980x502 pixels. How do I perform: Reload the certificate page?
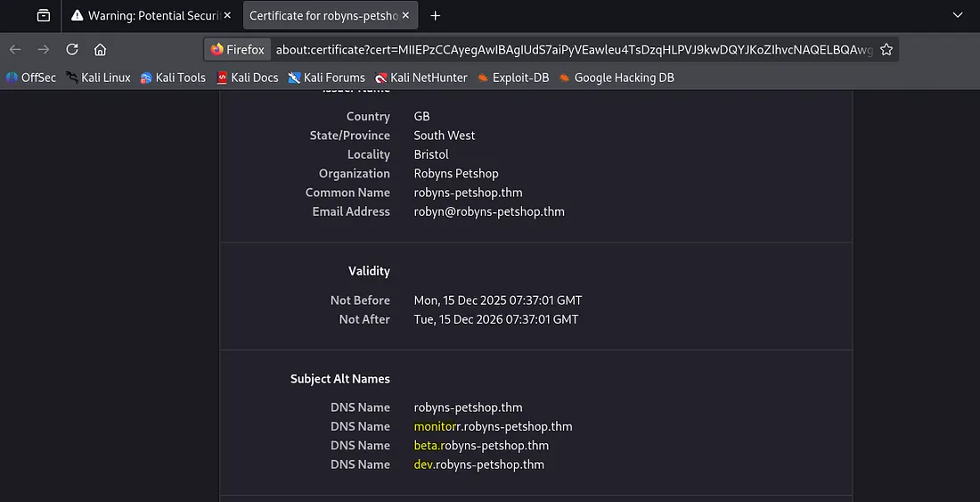(72, 50)
